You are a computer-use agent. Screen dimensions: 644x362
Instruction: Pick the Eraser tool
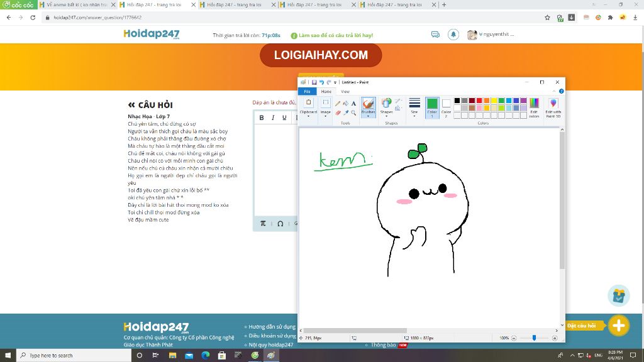point(338,113)
